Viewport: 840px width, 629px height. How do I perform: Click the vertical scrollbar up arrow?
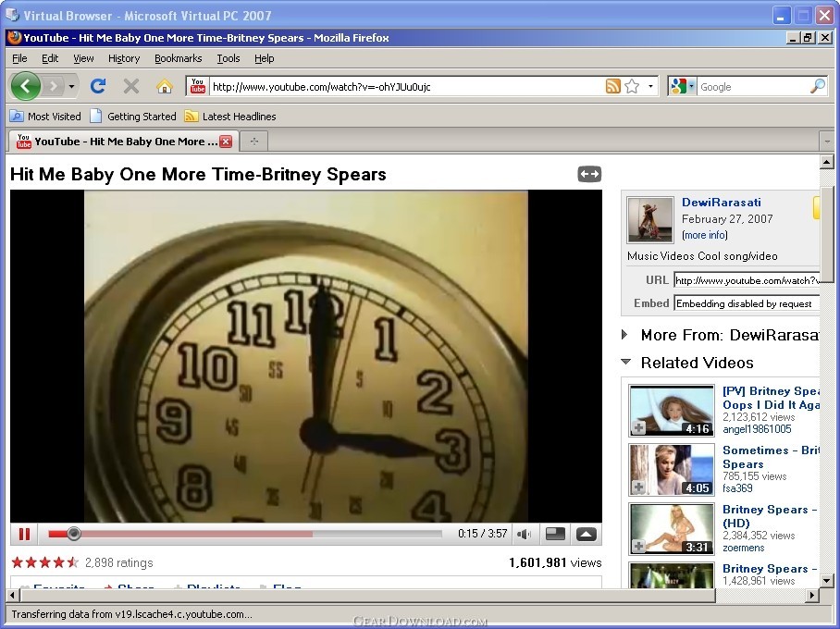(x=827, y=161)
